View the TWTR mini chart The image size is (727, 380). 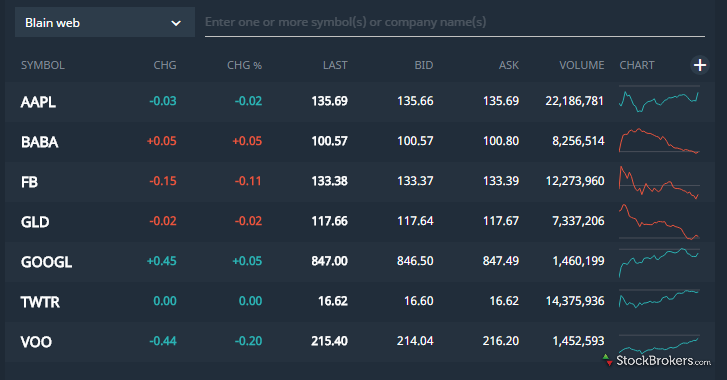[x=659, y=299]
